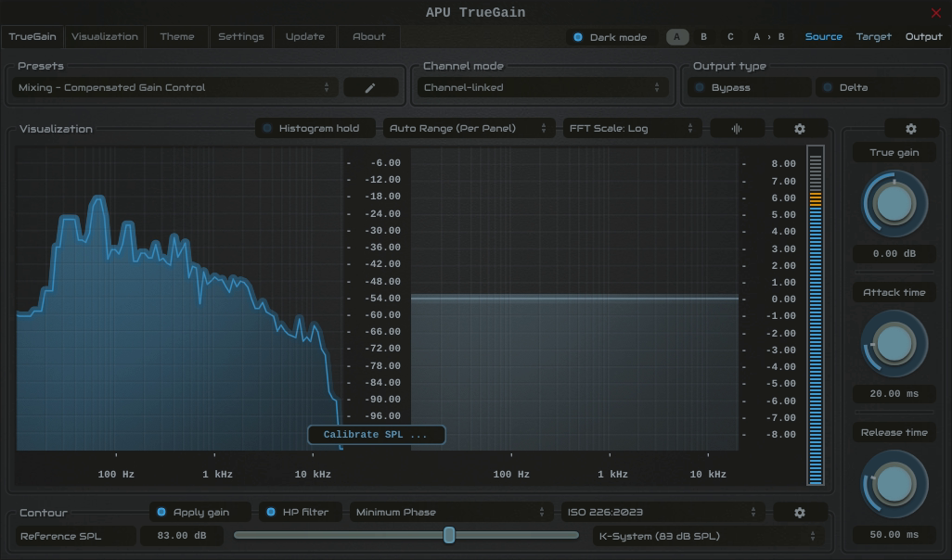Select B state slot
Image resolution: width=952 pixels, height=560 pixels.
point(703,37)
